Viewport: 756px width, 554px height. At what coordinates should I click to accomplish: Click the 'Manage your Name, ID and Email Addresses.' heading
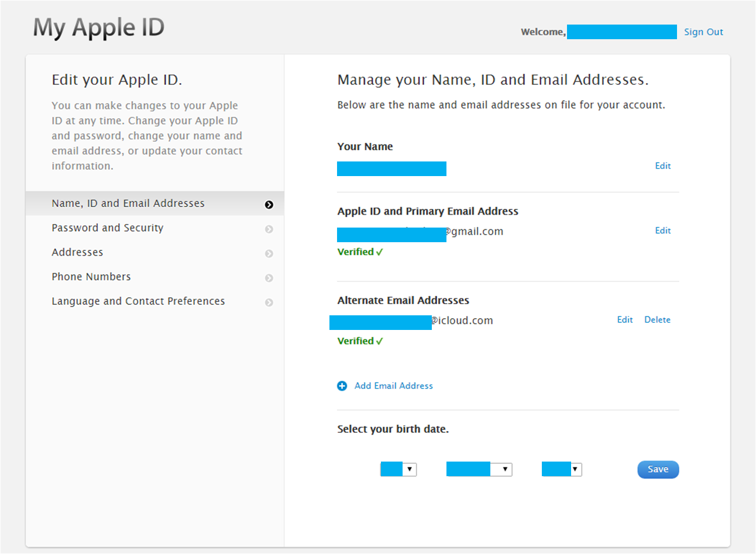[493, 80]
